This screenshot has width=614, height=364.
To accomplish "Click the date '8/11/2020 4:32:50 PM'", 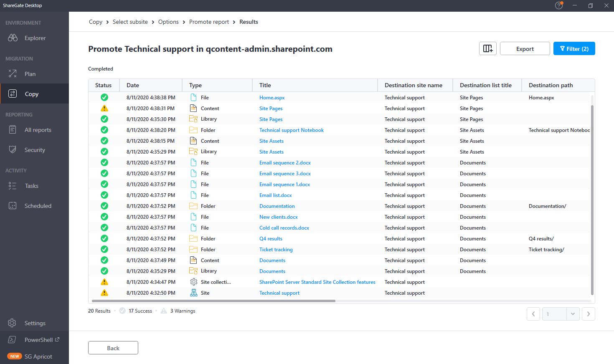I will [x=151, y=293].
